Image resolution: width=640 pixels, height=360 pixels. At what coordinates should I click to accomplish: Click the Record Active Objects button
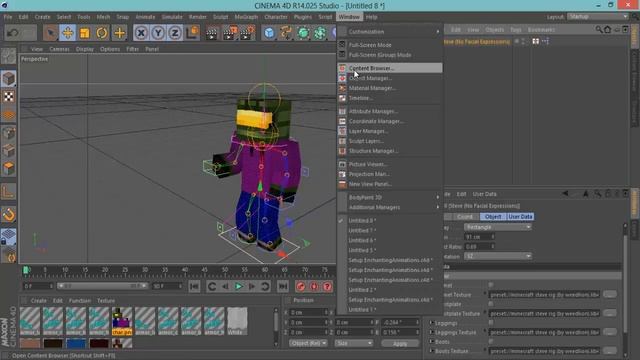pos(301,287)
